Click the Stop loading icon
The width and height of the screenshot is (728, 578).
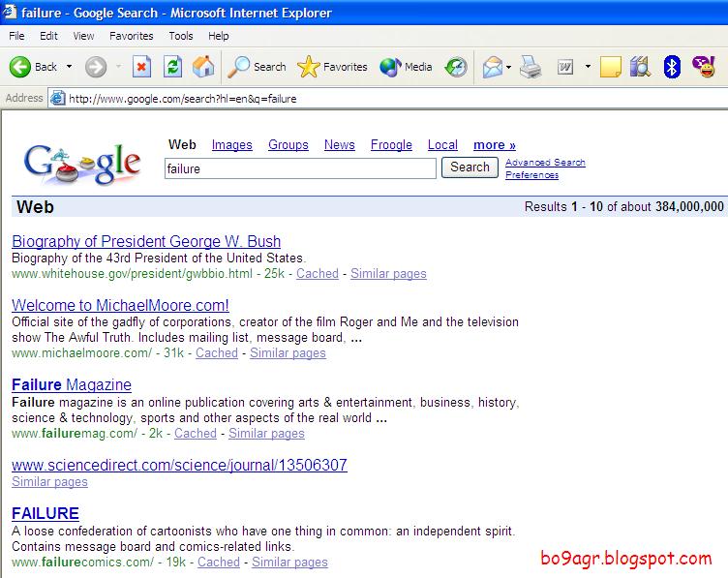[x=141, y=67]
